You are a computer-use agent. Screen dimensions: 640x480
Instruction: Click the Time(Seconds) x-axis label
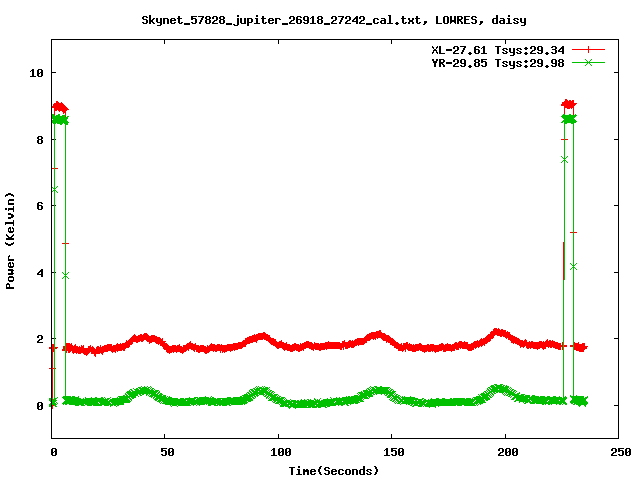pos(333,471)
